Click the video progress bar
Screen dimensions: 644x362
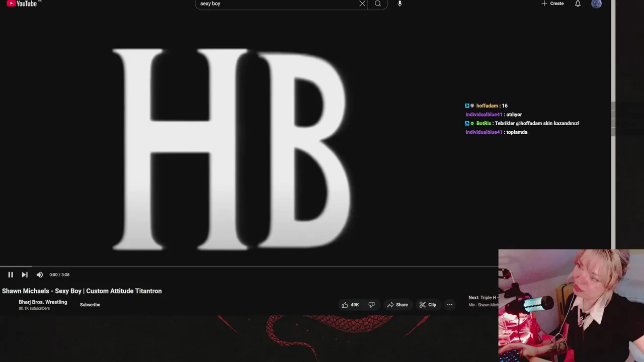click(249, 266)
